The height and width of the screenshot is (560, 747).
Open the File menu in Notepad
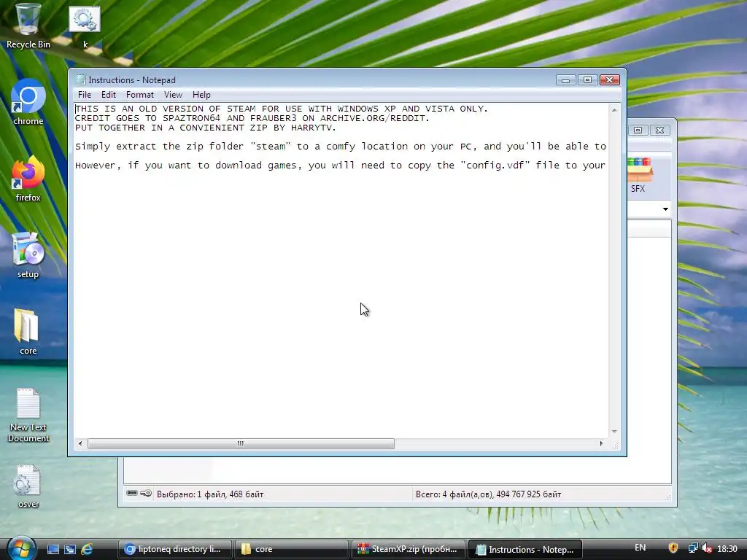pyautogui.click(x=85, y=95)
